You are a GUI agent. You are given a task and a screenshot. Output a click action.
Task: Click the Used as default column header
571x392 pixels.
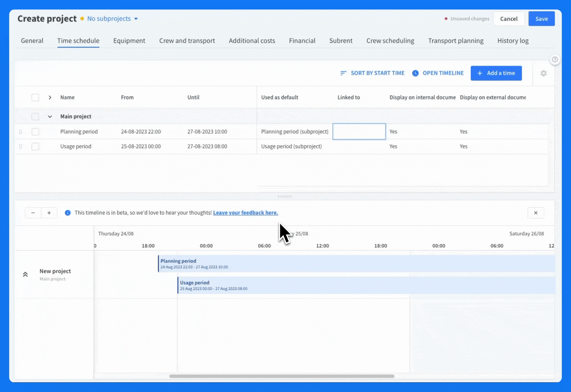coord(280,97)
